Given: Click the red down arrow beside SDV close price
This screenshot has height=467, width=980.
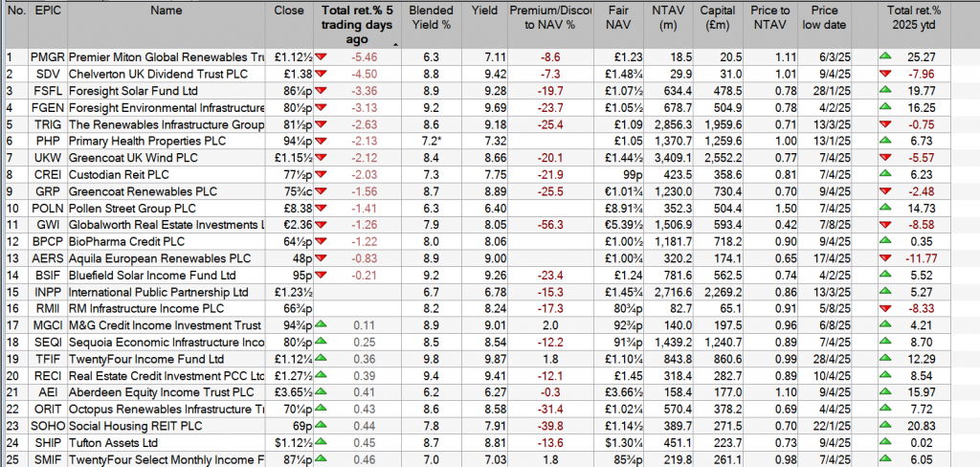Looking at the screenshot, I should pyautogui.click(x=321, y=74).
